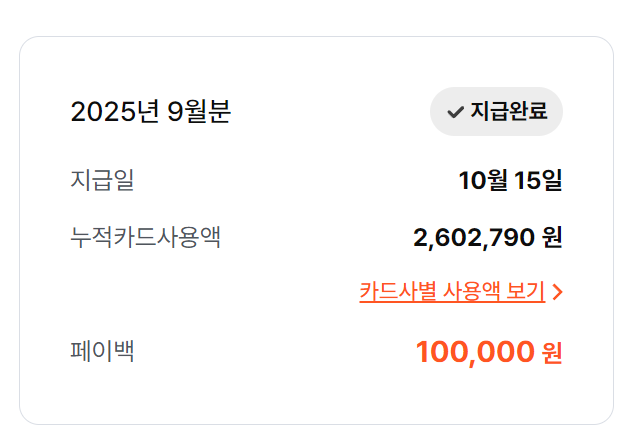This screenshot has height=437, width=635.
Task: Click the black 원 unit after 2,602,790
Action: tap(552, 238)
